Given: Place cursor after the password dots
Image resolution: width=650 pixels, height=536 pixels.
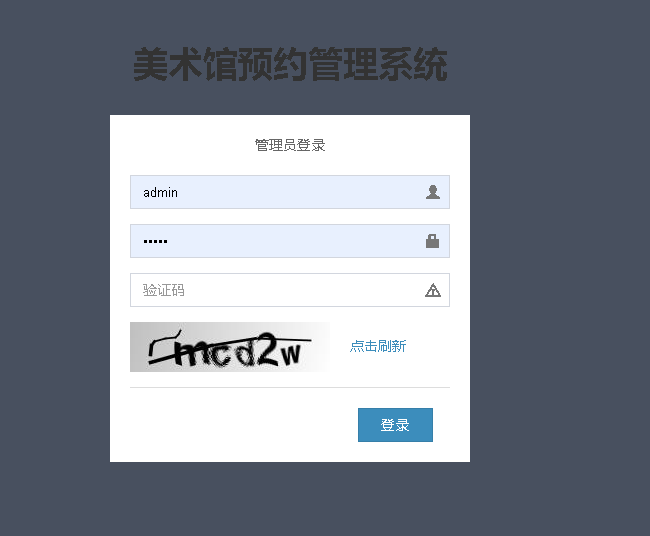Looking at the screenshot, I should pyautogui.click(x=168, y=241).
